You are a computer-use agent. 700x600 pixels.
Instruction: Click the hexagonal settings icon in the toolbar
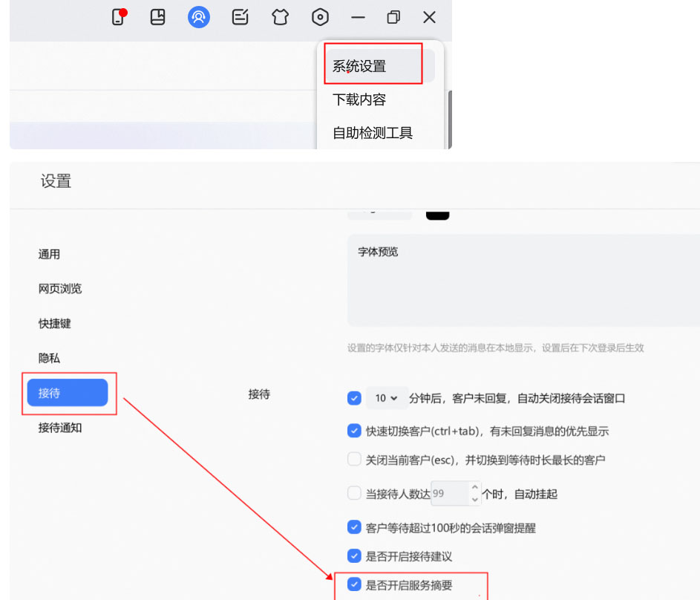(320, 17)
